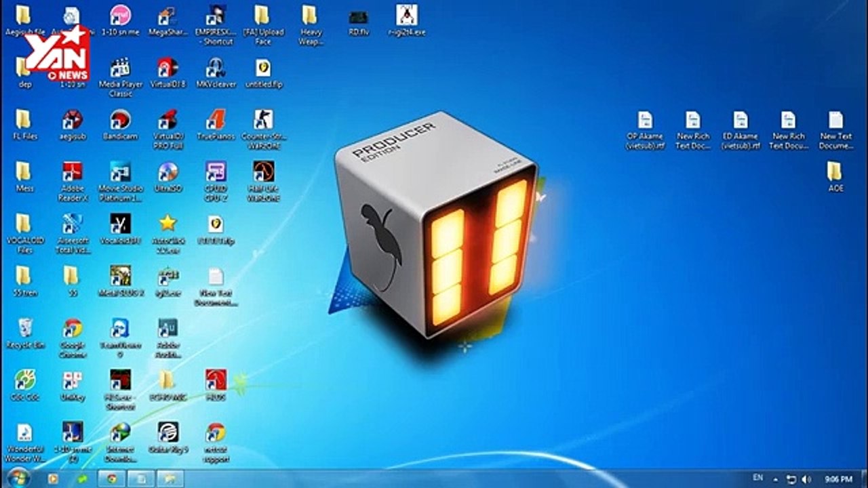Launch the CPUID CPU-Z shortcut
868x488 pixels.
[216, 182]
